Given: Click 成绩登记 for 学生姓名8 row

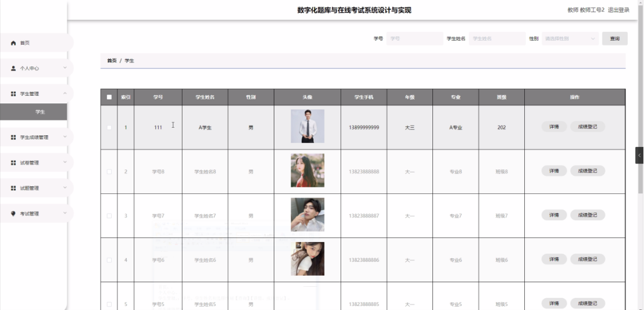Looking at the screenshot, I should pyautogui.click(x=587, y=171).
